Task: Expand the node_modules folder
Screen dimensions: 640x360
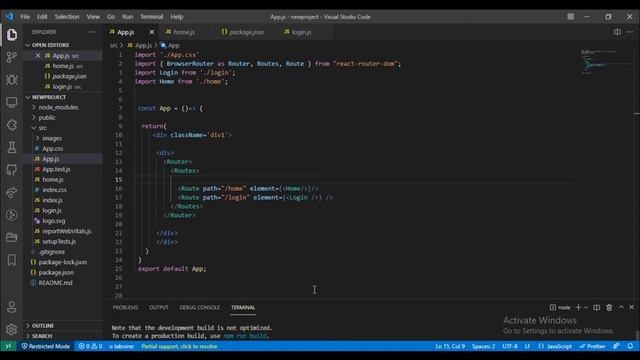Action: 34,107
